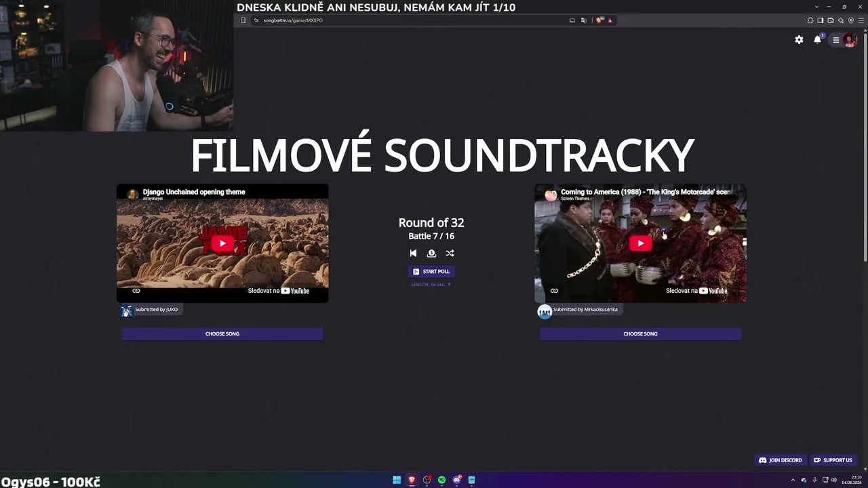Switch to Brave browser in the taskbar
The height and width of the screenshot is (488, 868).
coord(412,480)
